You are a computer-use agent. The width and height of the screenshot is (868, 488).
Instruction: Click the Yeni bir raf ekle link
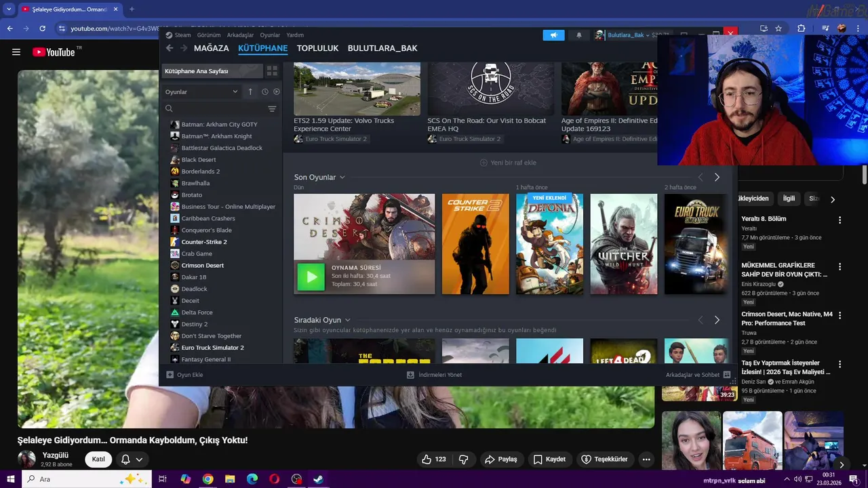coord(508,163)
